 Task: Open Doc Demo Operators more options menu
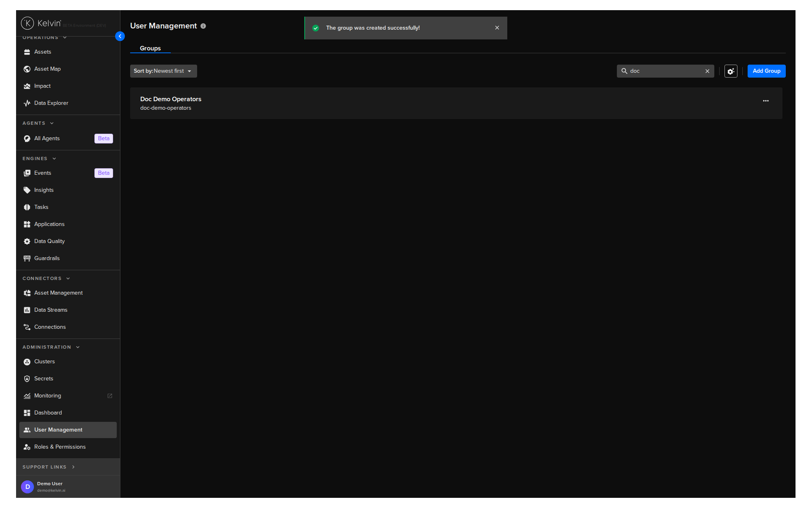(765, 101)
